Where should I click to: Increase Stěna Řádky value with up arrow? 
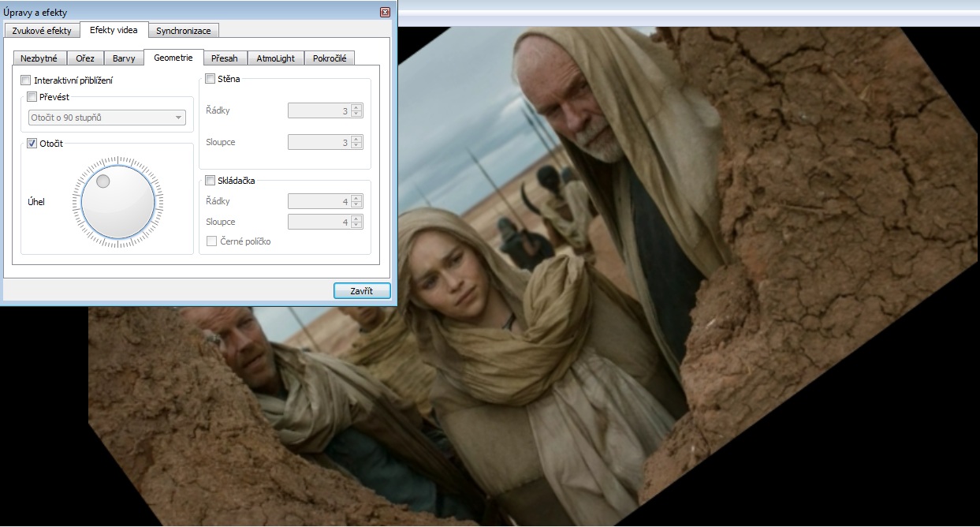[x=357, y=107]
